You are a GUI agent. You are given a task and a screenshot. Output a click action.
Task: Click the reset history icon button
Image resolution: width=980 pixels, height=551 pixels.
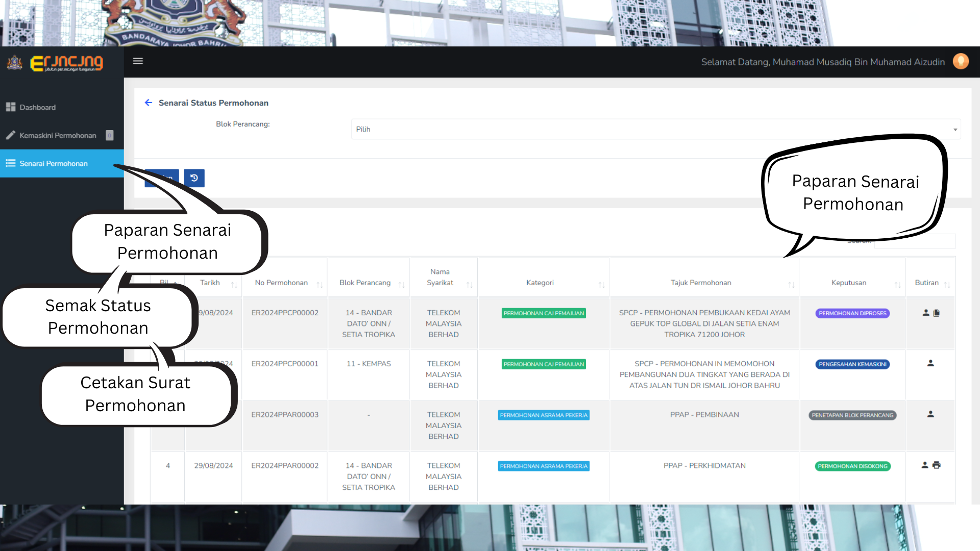[194, 178]
